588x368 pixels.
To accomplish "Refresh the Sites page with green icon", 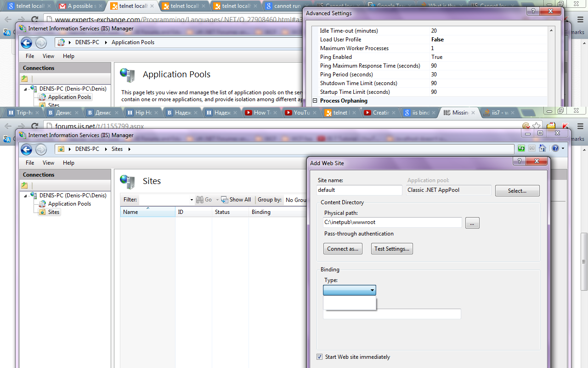I will click(x=521, y=148).
